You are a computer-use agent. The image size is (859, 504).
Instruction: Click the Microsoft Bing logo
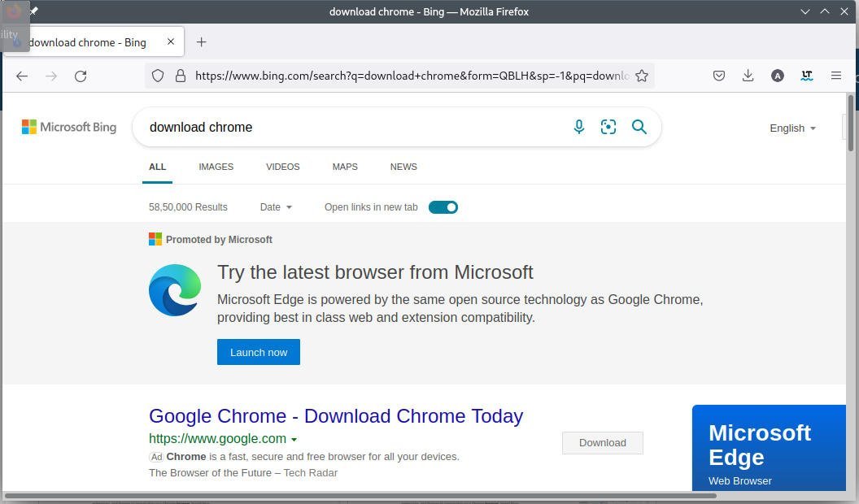click(x=68, y=127)
